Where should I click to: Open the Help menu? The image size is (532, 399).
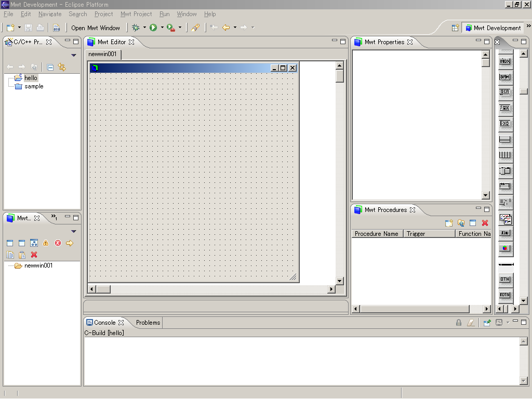(x=210, y=14)
